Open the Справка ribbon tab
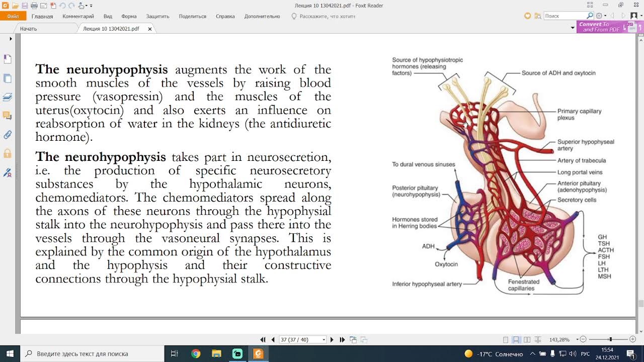Viewport: 644px width, 362px height. (225, 16)
